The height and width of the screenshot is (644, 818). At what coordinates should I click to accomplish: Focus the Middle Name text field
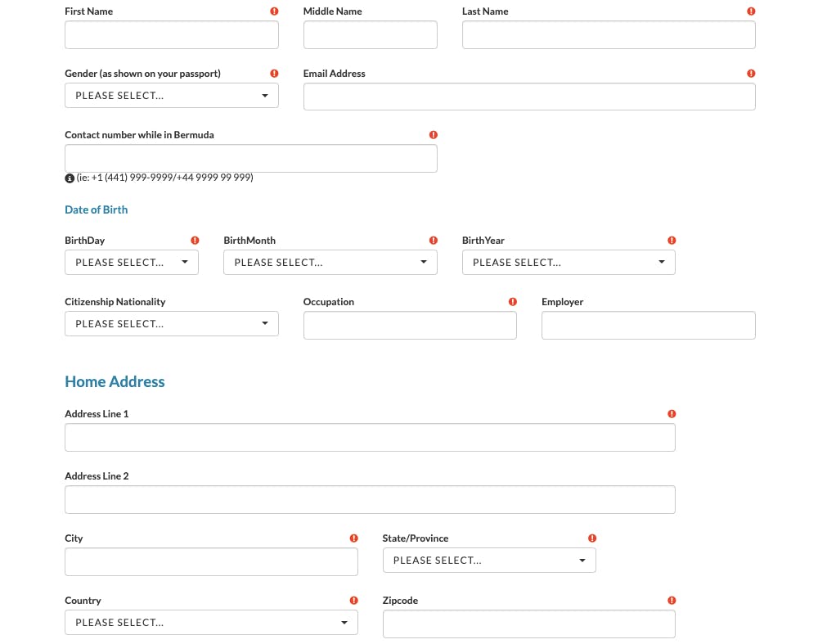371,35
